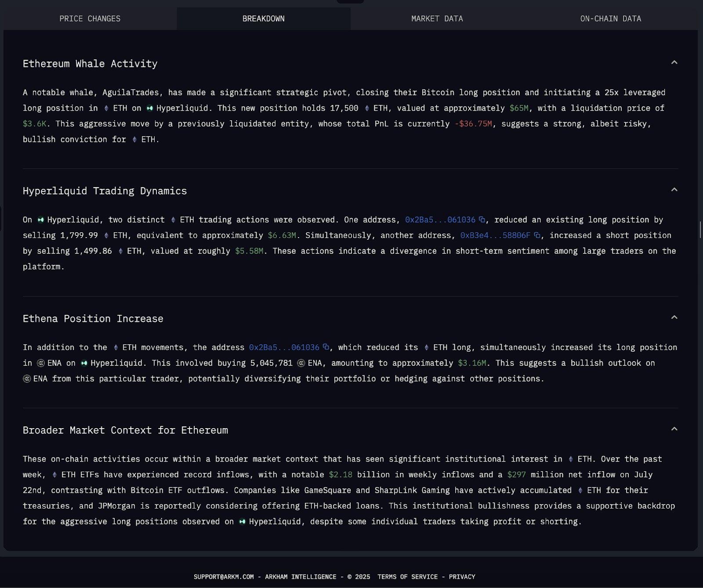Click the '$3.6K' liquidation price
703x588 pixels.
[x=35, y=124]
